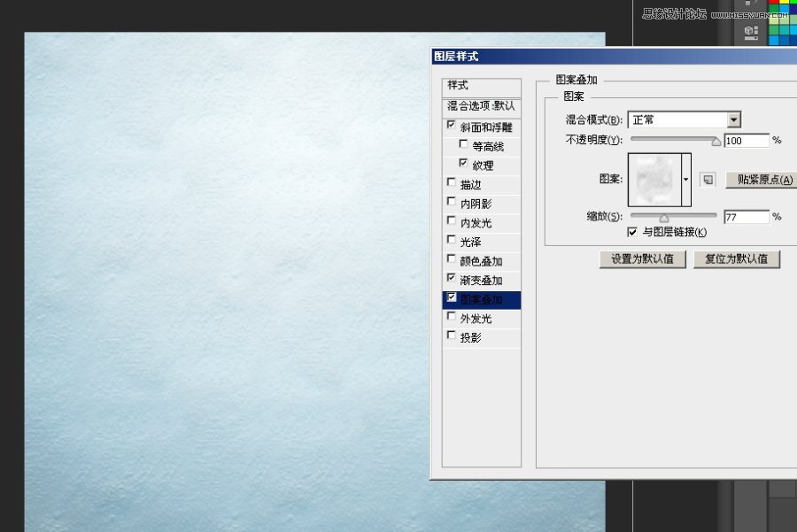Toggle the 斜面和浮雕 checkbox
The width and height of the screenshot is (797, 532).
(451, 125)
